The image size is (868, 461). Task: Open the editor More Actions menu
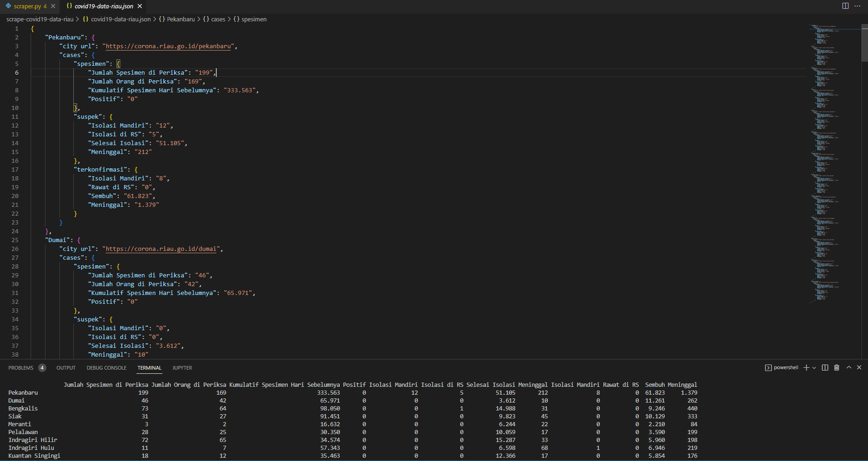[x=857, y=6]
